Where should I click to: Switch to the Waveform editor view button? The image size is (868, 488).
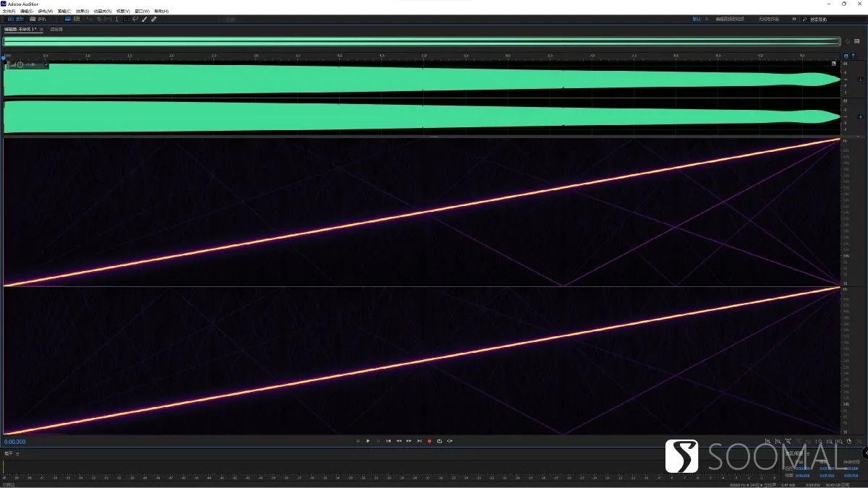click(x=16, y=19)
